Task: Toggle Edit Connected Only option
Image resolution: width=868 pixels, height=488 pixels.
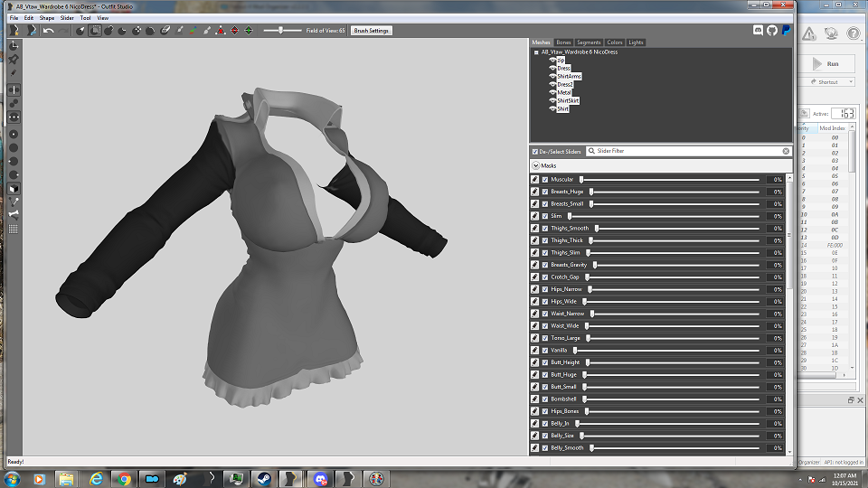Action: (14, 103)
